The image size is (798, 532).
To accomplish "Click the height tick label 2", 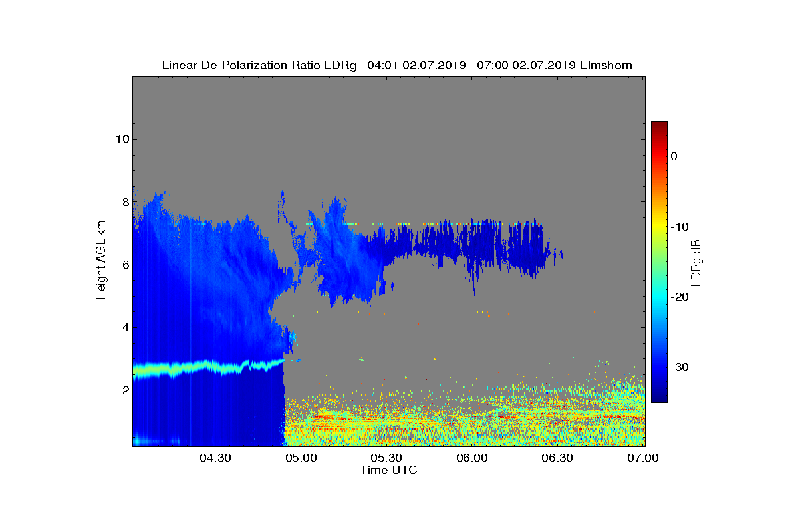I will (x=125, y=390).
